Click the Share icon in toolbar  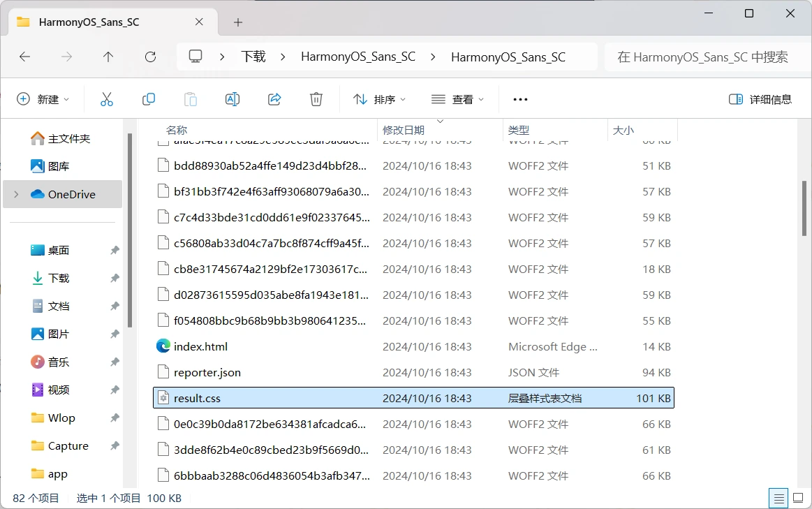click(x=274, y=99)
